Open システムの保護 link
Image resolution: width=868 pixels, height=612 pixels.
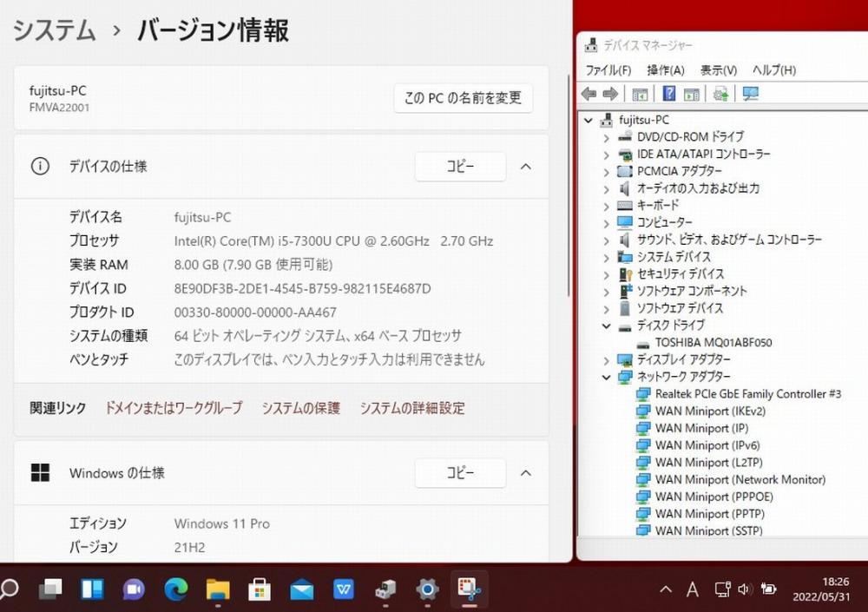coord(301,408)
